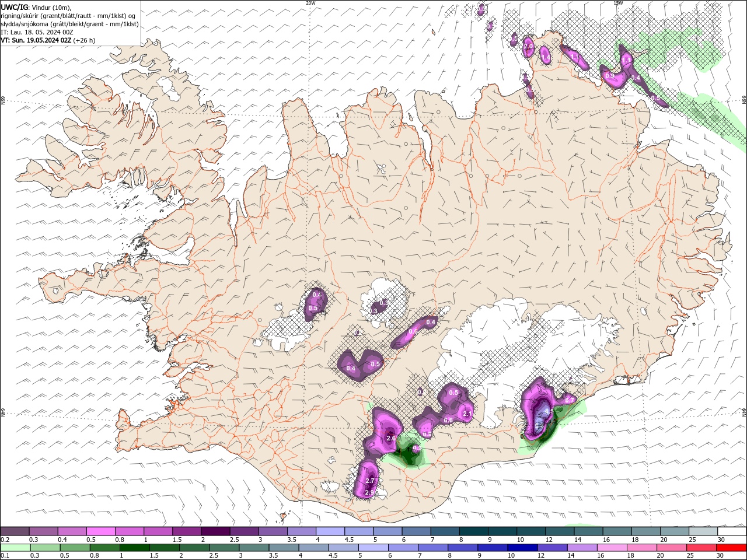Screen dimensions: 747x560
Task: Click the dark mauve 0.2 snow legend swatch
Action: (x=15, y=531)
